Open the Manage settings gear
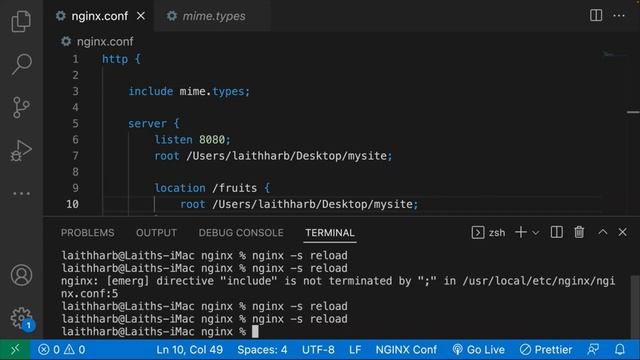This screenshot has width=640, height=360. click(x=21, y=318)
